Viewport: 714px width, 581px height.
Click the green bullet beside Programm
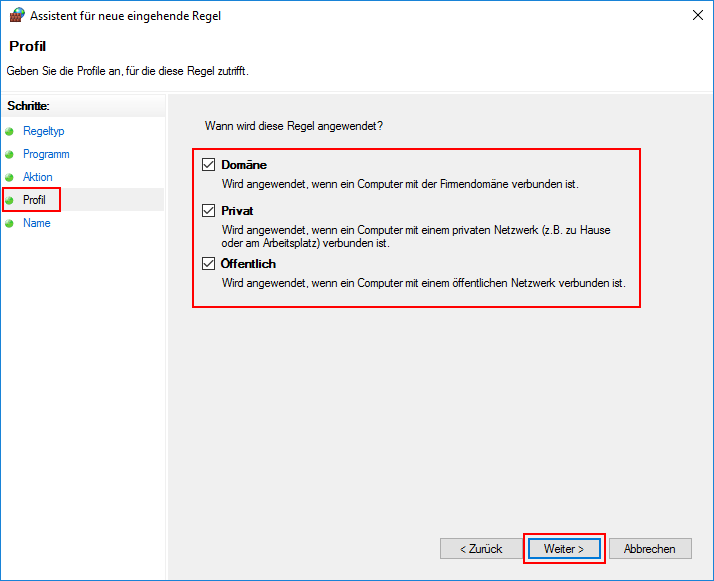click(x=10, y=155)
